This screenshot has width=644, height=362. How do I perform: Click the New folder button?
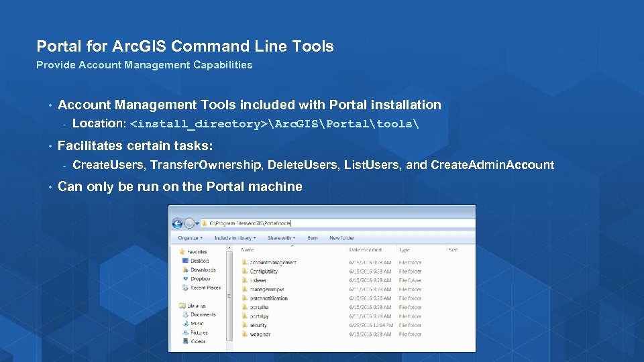[341, 238]
